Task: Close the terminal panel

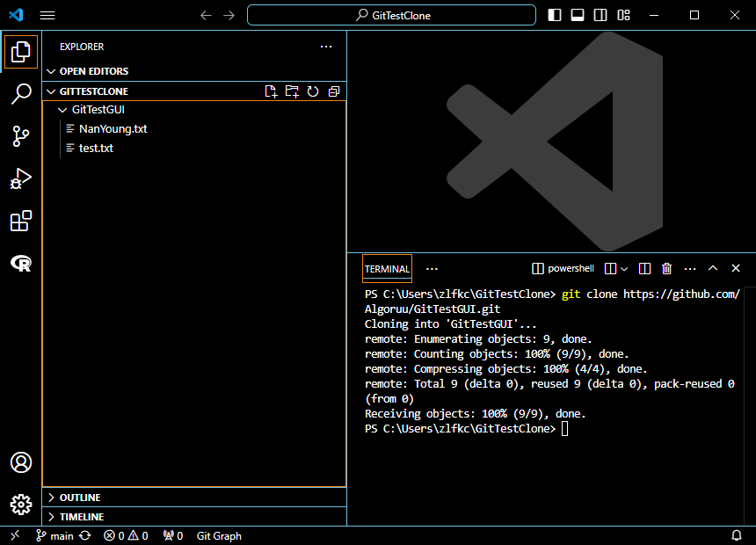Action: coord(736,268)
